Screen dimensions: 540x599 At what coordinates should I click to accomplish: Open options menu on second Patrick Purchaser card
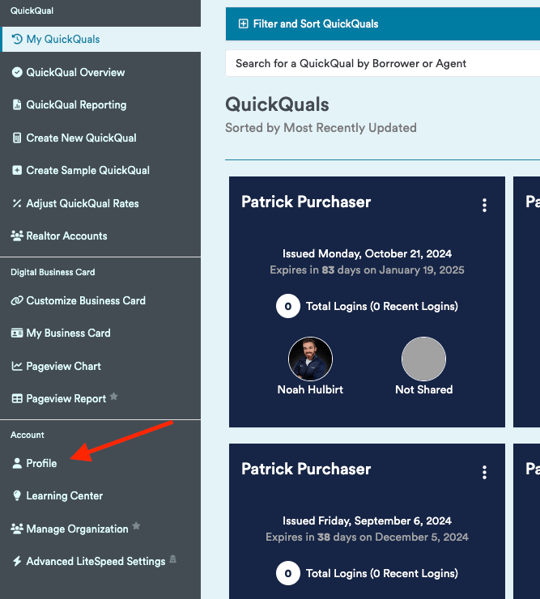pos(484,473)
